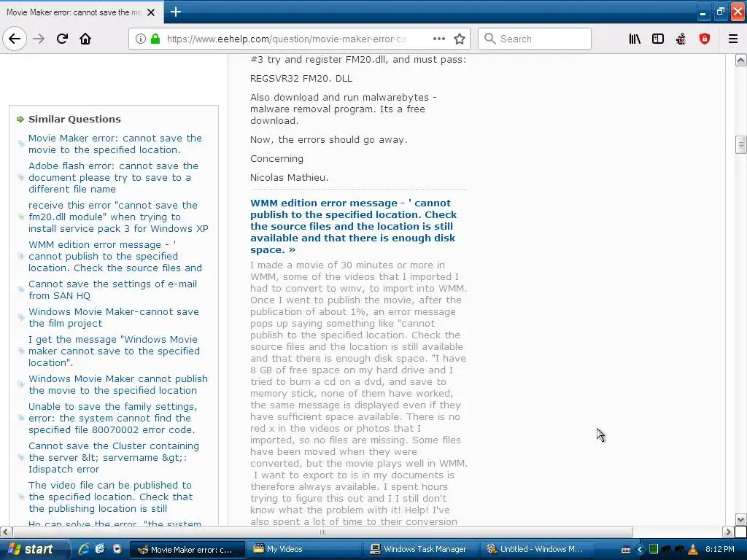
Task: Open the Library icon in toolbar
Action: coord(635,39)
